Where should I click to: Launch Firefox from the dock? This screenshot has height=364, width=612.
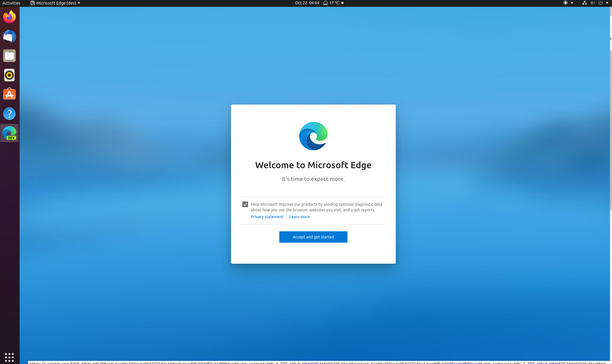point(9,17)
